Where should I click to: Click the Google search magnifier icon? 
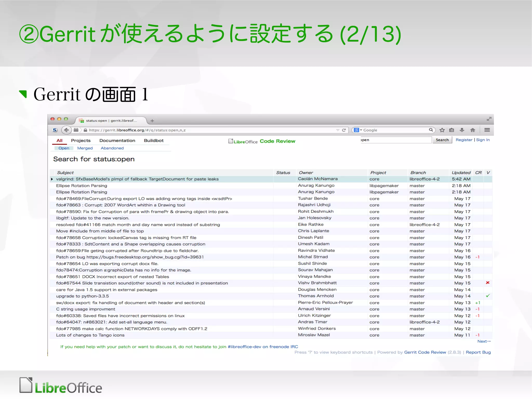click(x=431, y=130)
